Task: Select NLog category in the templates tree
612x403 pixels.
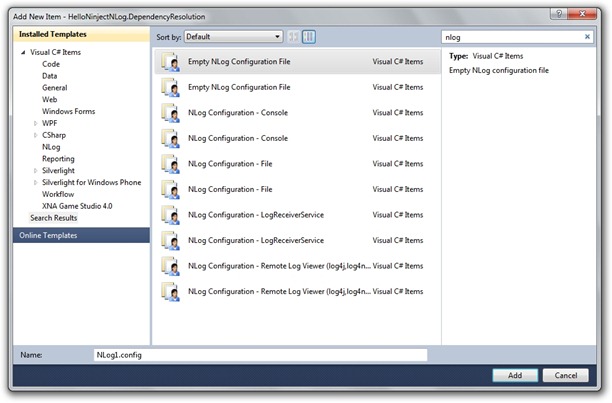Action: click(x=51, y=146)
